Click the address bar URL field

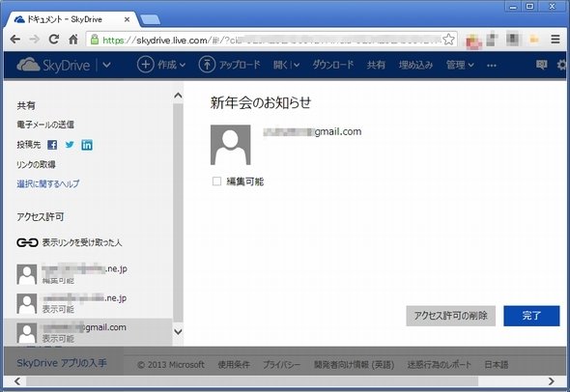point(271,40)
